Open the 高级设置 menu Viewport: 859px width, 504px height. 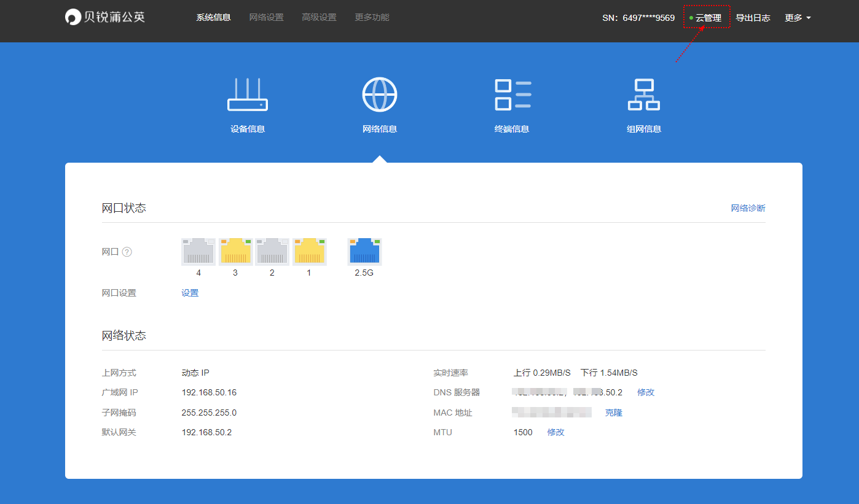pyautogui.click(x=319, y=17)
